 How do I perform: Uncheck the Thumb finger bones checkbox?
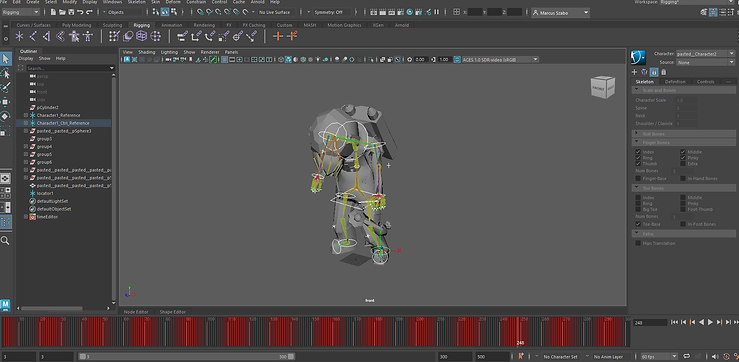coord(638,164)
